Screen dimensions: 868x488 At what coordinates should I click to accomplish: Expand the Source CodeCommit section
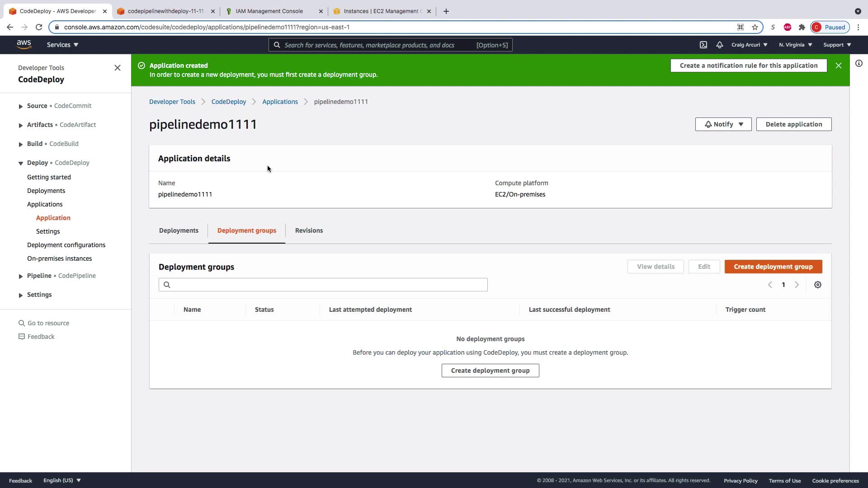(x=21, y=106)
